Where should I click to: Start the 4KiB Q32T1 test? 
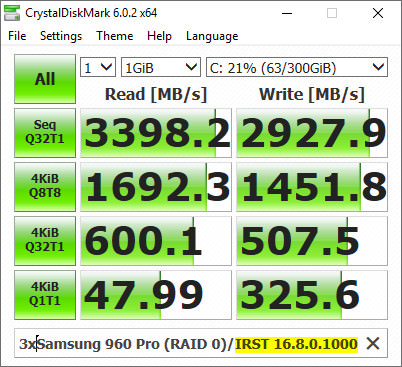(x=45, y=241)
